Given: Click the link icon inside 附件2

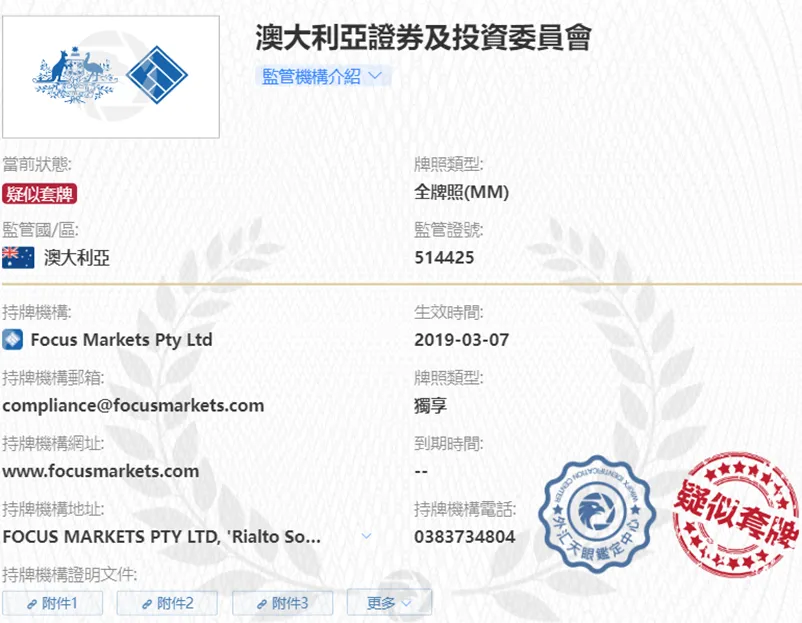Looking at the screenshot, I should point(147,604).
